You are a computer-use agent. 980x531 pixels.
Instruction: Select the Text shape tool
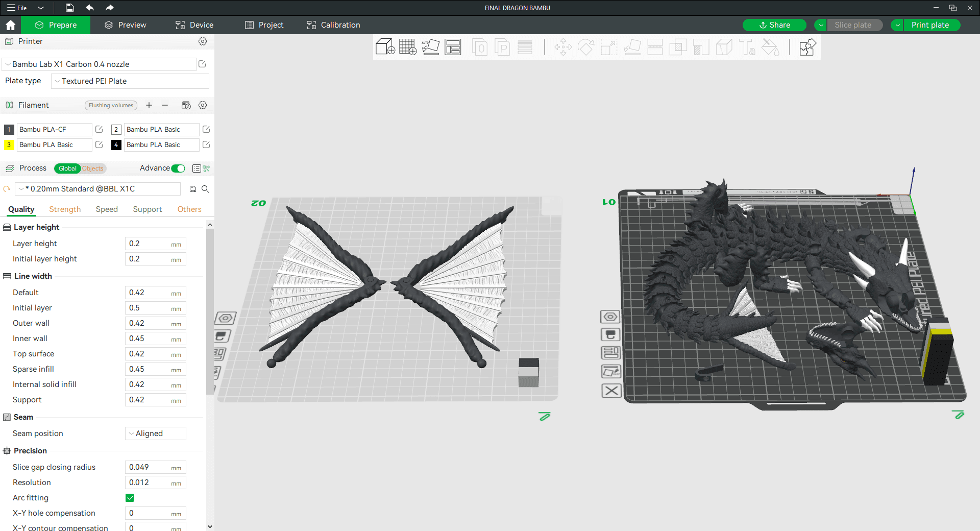pyautogui.click(x=747, y=47)
